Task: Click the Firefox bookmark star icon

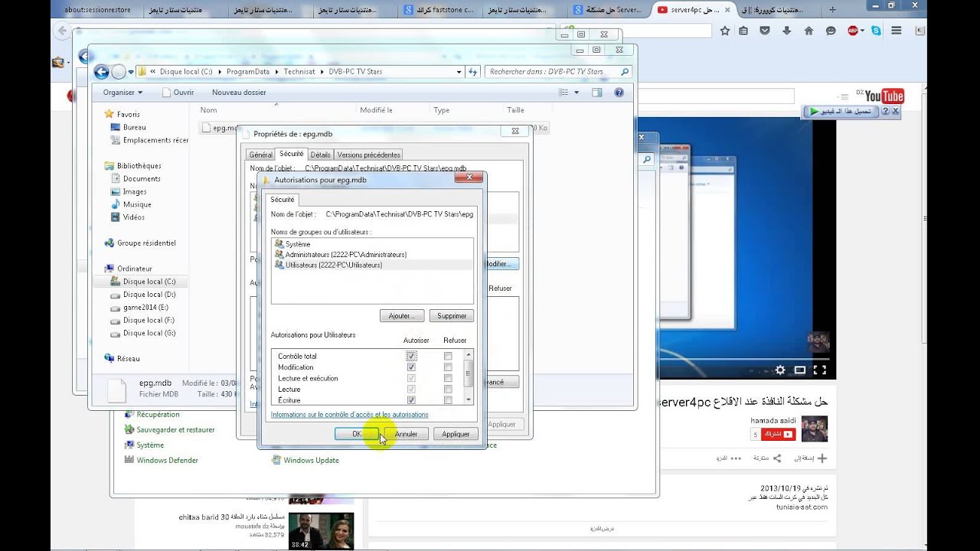Action: [x=725, y=31]
